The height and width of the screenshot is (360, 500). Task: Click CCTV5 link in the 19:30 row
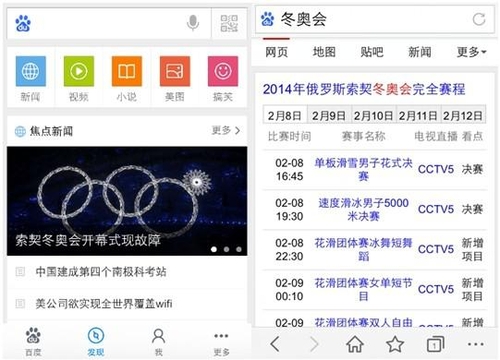pyautogui.click(x=436, y=209)
